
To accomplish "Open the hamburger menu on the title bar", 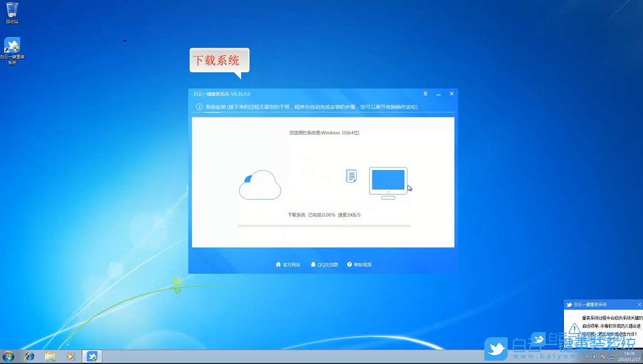I will (425, 93).
